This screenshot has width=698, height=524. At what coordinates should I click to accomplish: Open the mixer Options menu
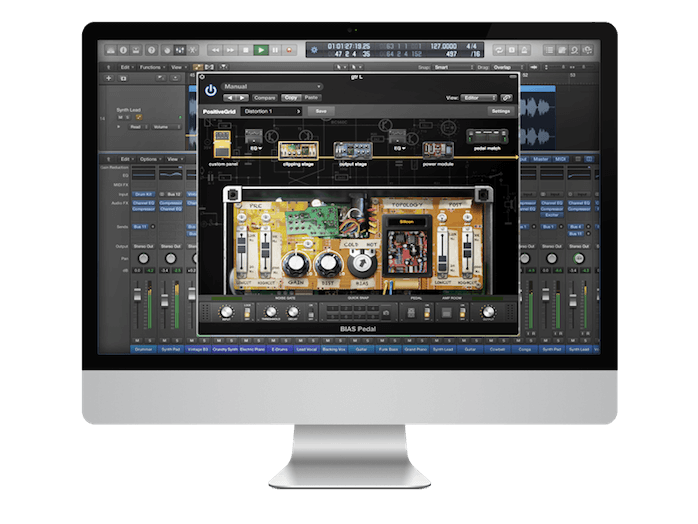150,159
